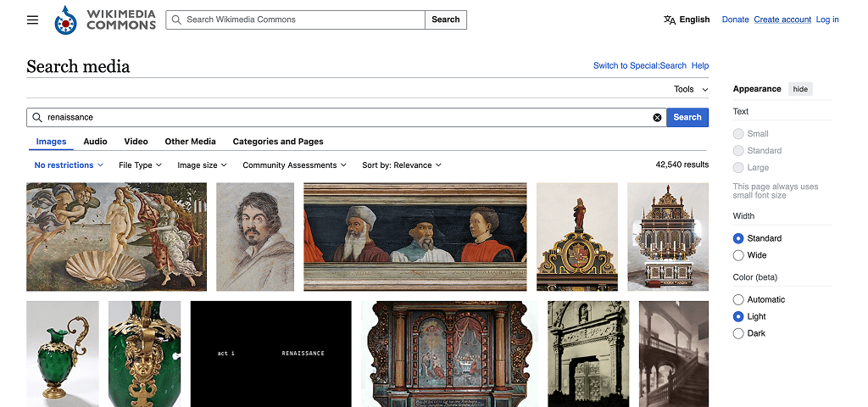
Task: Switch to the Images tab
Action: point(52,142)
